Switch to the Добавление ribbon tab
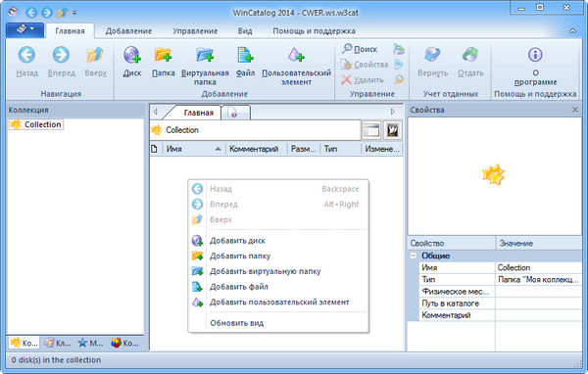Screen dimensions: 588x374 click(x=128, y=31)
